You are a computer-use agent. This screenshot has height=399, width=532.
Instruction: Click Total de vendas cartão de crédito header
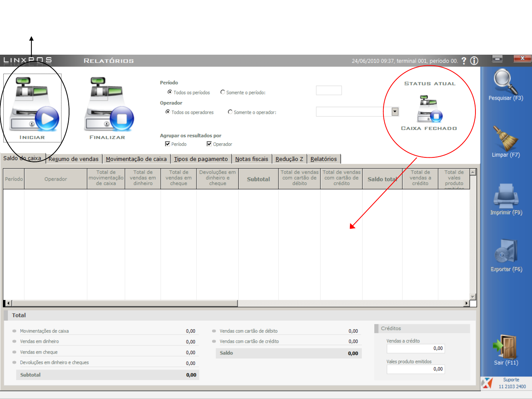(x=342, y=179)
